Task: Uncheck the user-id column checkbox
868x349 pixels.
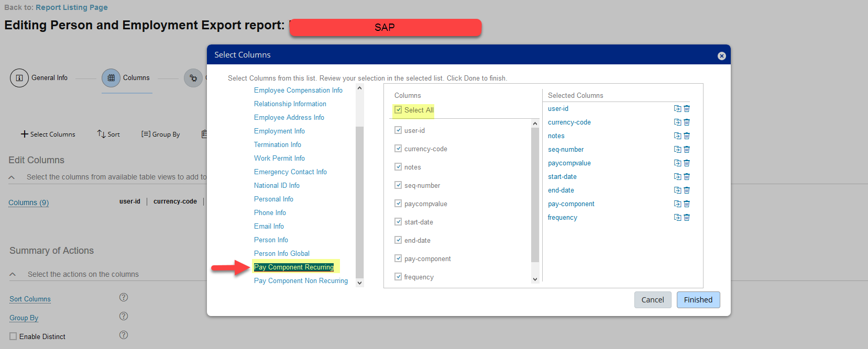Action: 398,130
